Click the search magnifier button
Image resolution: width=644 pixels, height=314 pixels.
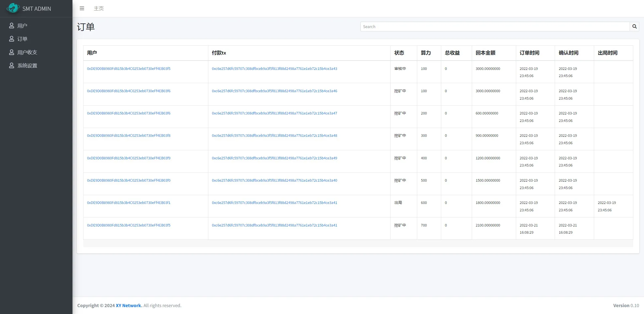point(634,26)
